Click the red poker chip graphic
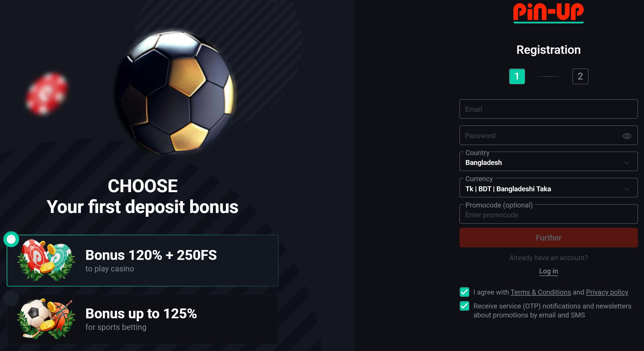 point(46,93)
